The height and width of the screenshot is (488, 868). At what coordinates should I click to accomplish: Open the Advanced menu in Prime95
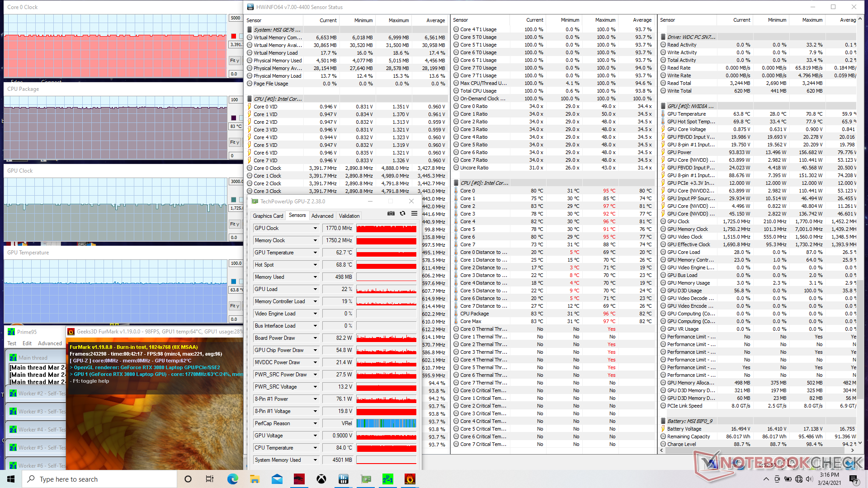click(50, 343)
